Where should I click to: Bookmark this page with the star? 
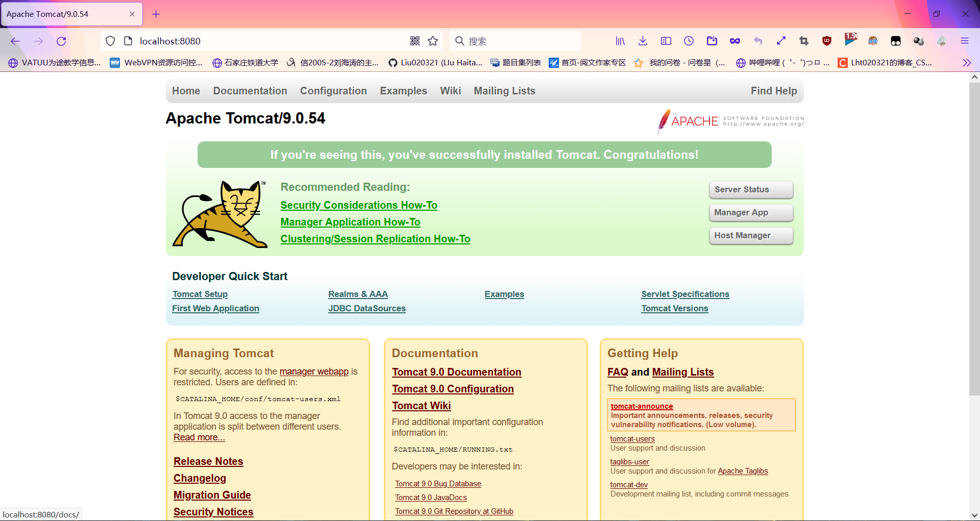click(x=433, y=41)
